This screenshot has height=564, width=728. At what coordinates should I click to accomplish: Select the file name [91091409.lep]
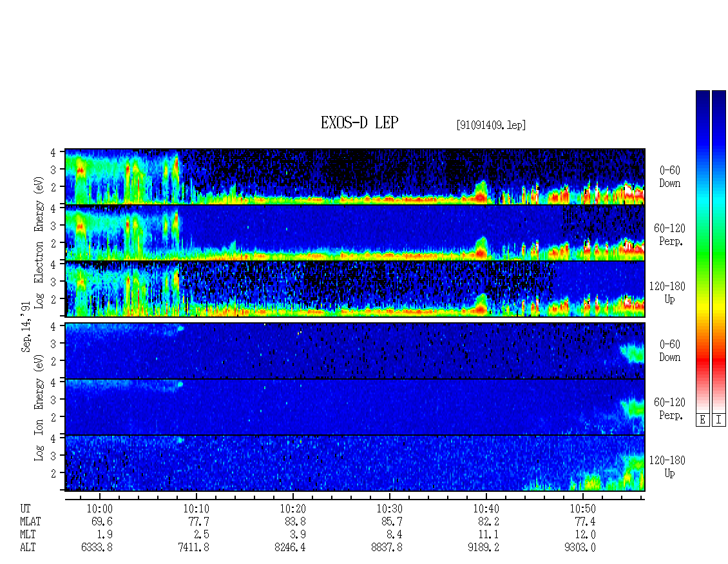491,125
